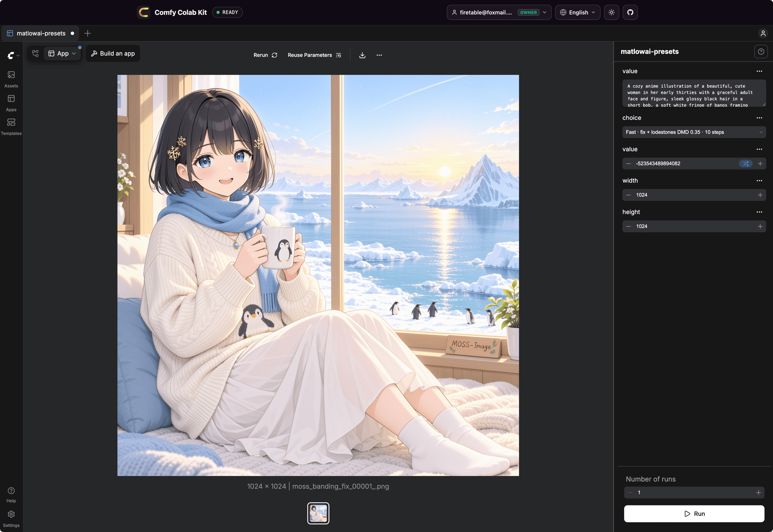This screenshot has height=532, width=773.
Task: Click the READY status badge
Action: [227, 12]
